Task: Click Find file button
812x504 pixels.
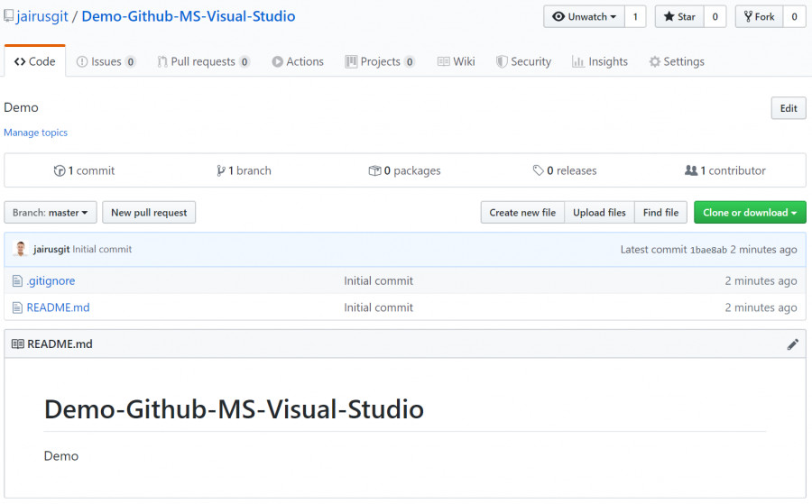Action: click(660, 213)
